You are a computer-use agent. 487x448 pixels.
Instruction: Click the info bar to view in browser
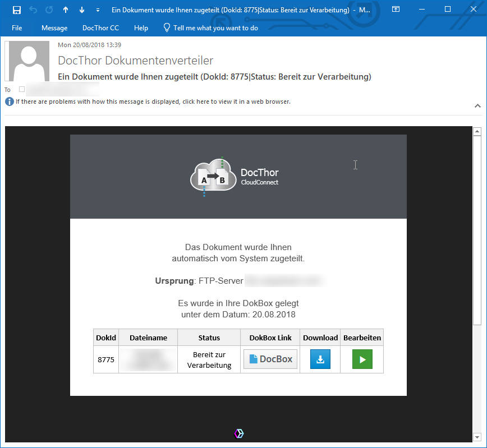click(153, 101)
